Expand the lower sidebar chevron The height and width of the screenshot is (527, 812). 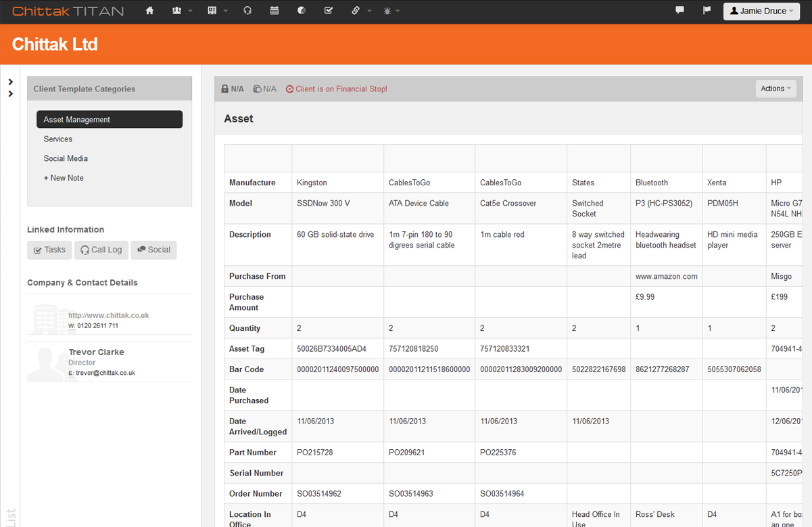(11, 93)
